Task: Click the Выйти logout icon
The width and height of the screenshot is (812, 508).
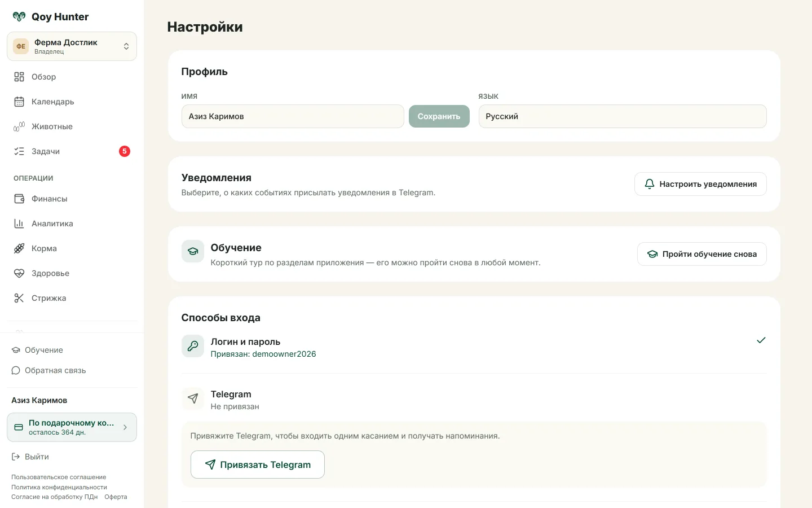Action: click(16, 457)
